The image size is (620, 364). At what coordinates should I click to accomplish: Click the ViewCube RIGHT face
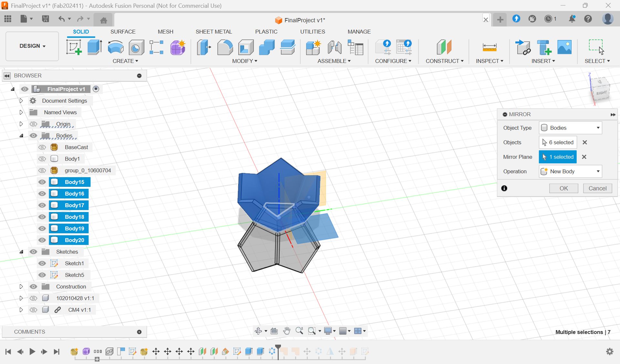point(601,93)
